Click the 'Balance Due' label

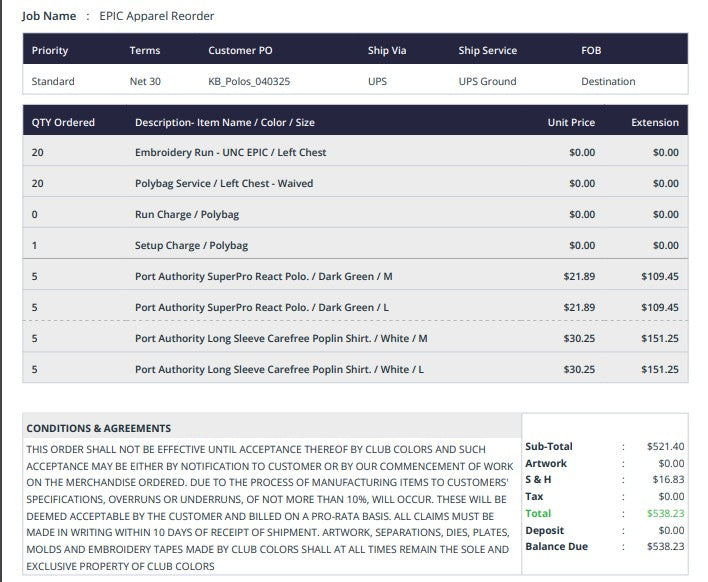[x=556, y=546]
